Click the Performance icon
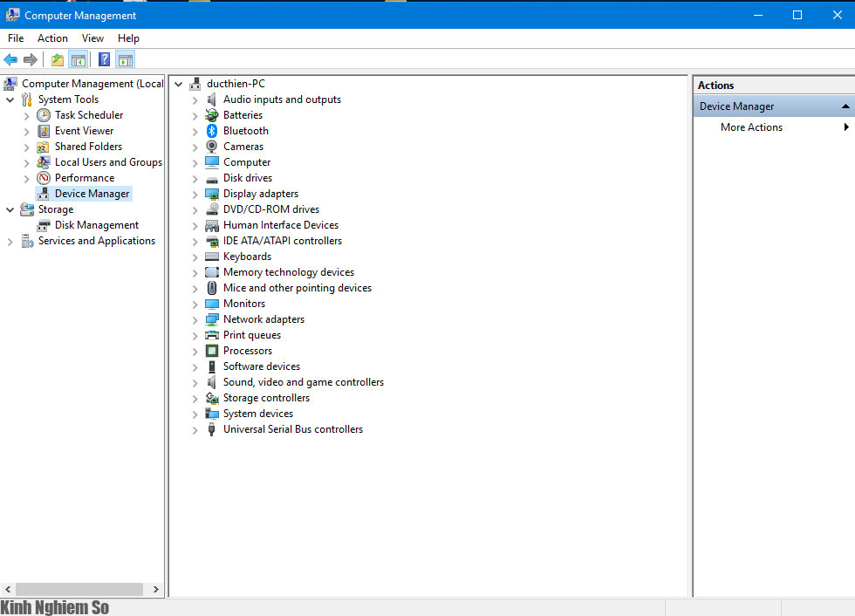This screenshot has height=616, width=855. pos(44,178)
